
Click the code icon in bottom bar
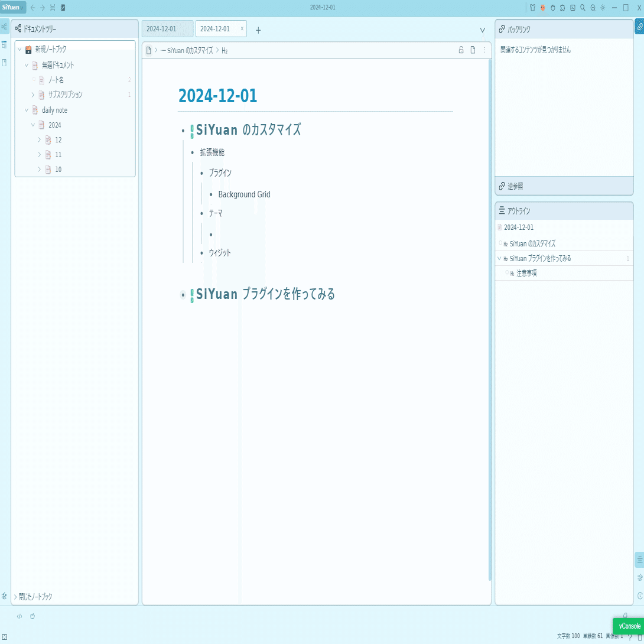[19, 616]
